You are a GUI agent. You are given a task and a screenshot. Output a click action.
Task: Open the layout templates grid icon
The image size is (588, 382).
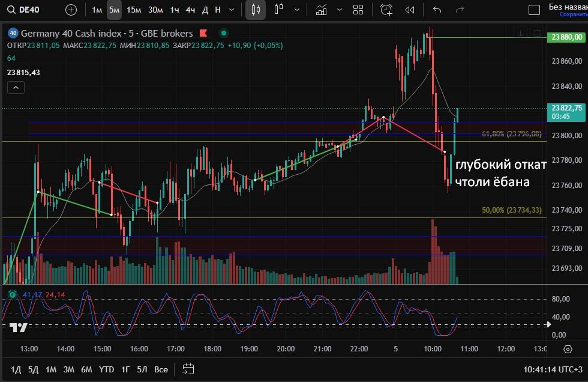358,10
